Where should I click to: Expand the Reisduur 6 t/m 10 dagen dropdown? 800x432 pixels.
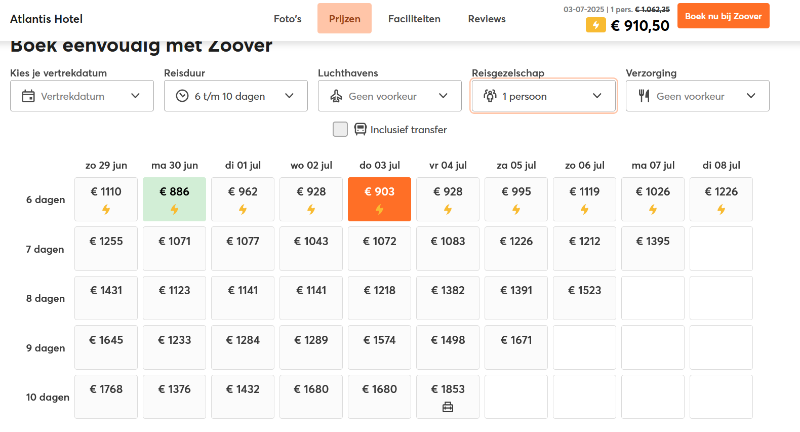[x=236, y=96]
